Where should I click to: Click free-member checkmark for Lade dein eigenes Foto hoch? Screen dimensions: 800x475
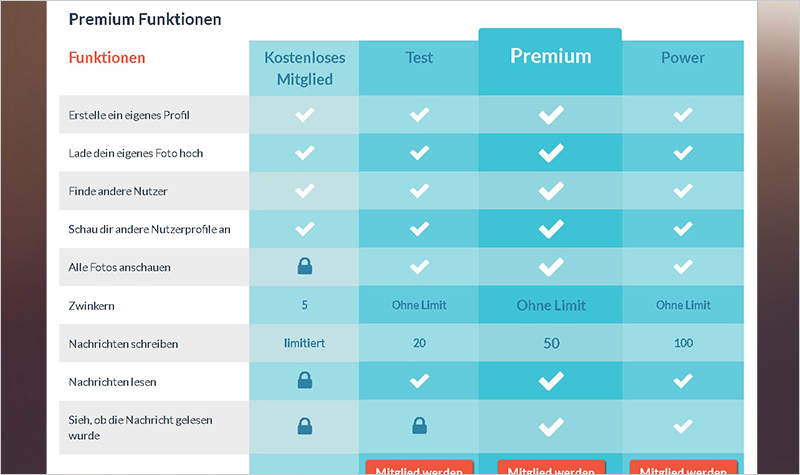(x=305, y=153)
